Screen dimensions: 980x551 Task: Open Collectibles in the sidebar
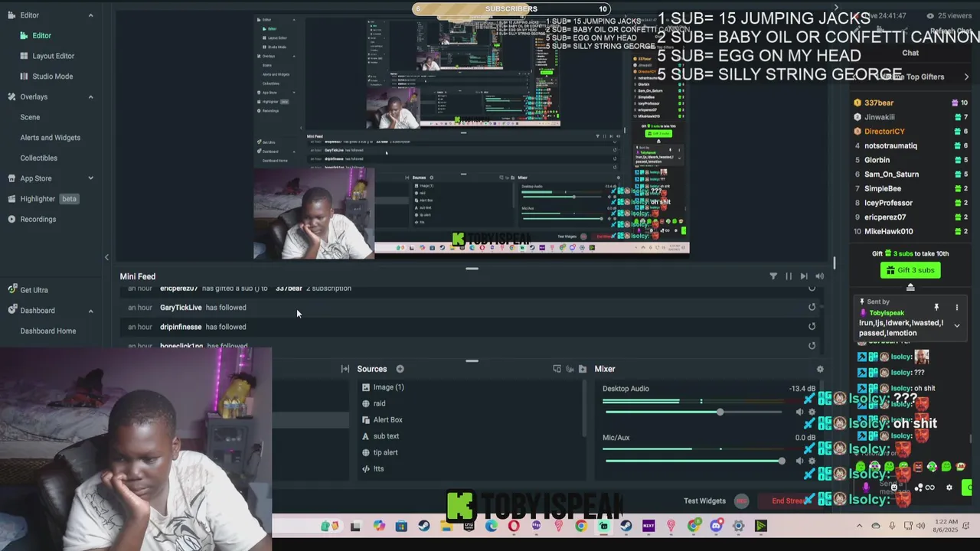(38, 158)
